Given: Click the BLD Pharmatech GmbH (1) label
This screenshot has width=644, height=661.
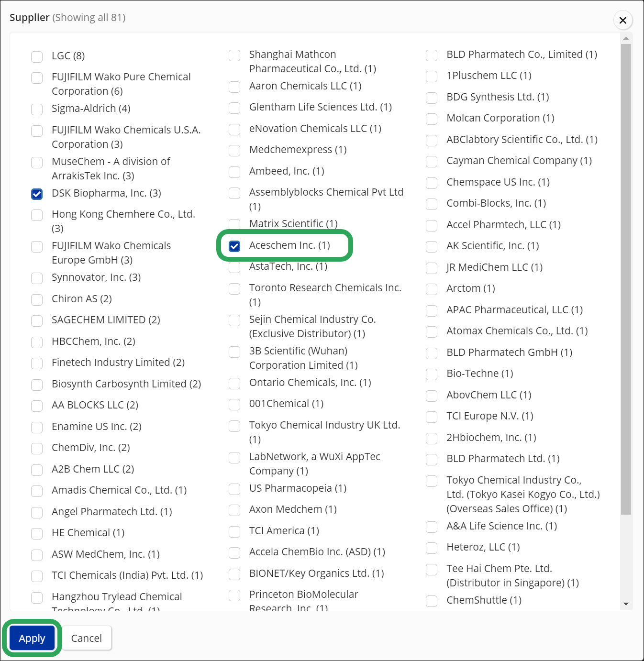Looking at the screenshot, I should (x=509, y=353).
